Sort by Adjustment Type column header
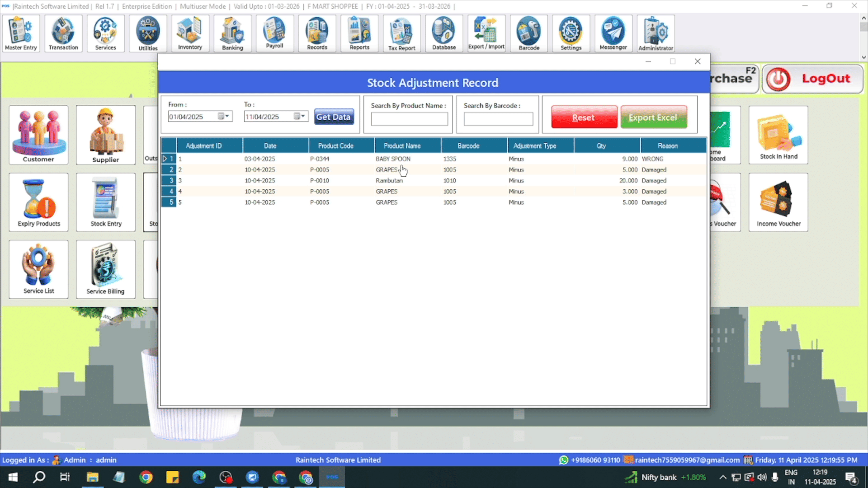868x488 pixels. (x=535, y=146)
